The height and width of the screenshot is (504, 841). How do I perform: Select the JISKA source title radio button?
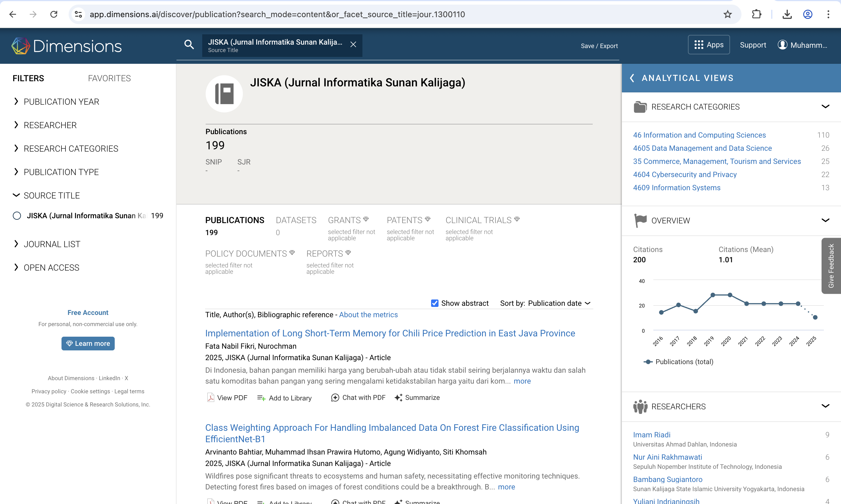[x=17, y=216]
